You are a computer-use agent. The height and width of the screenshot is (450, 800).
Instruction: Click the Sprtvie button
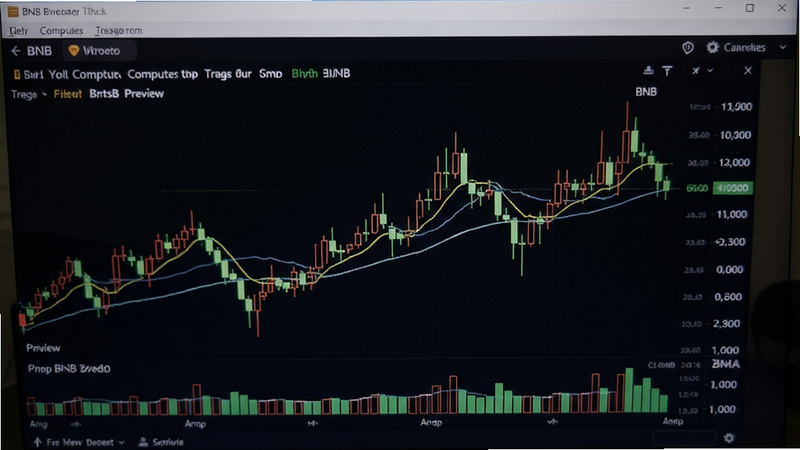pos(161,442)
